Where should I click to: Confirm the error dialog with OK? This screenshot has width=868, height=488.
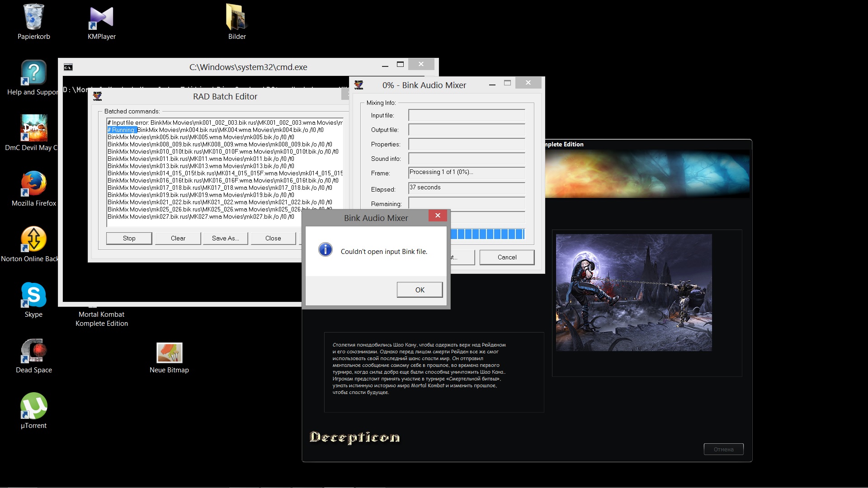420,290
